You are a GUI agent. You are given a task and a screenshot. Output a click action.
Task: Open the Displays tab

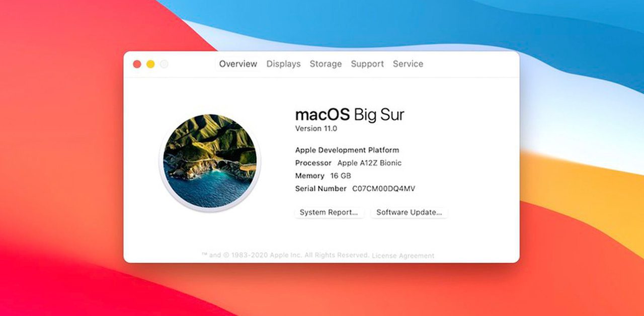[x=283, y=64]
